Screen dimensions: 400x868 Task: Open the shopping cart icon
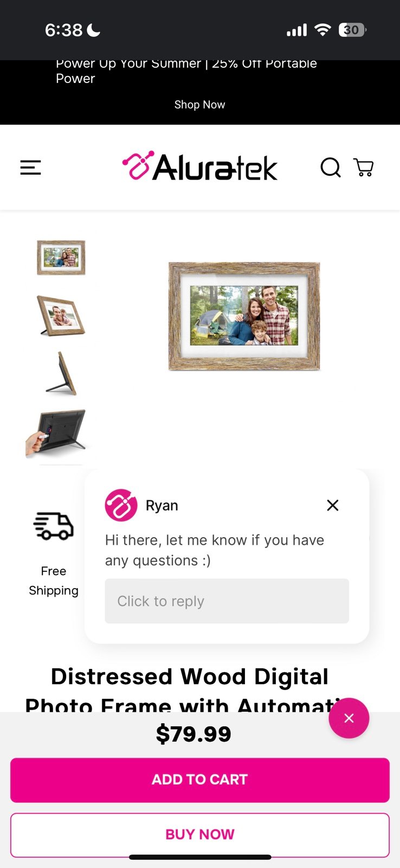pyautogui.click(x=363, y=168)
